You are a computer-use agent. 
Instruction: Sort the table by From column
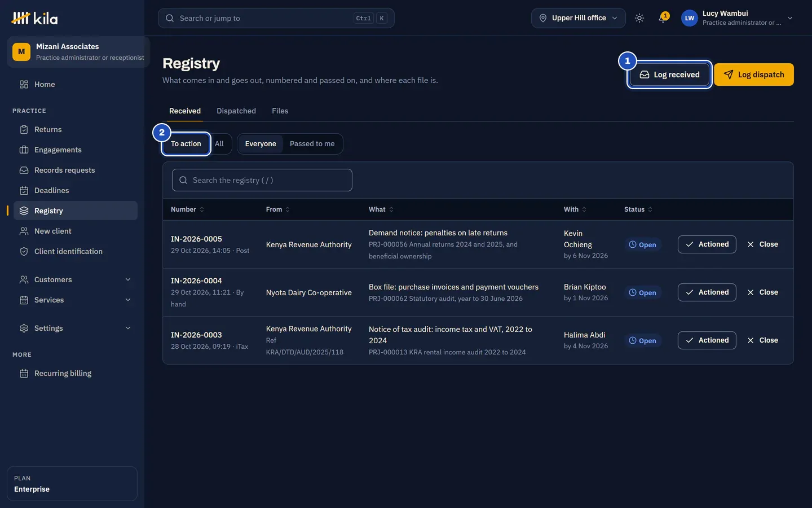tap(278, 209)
